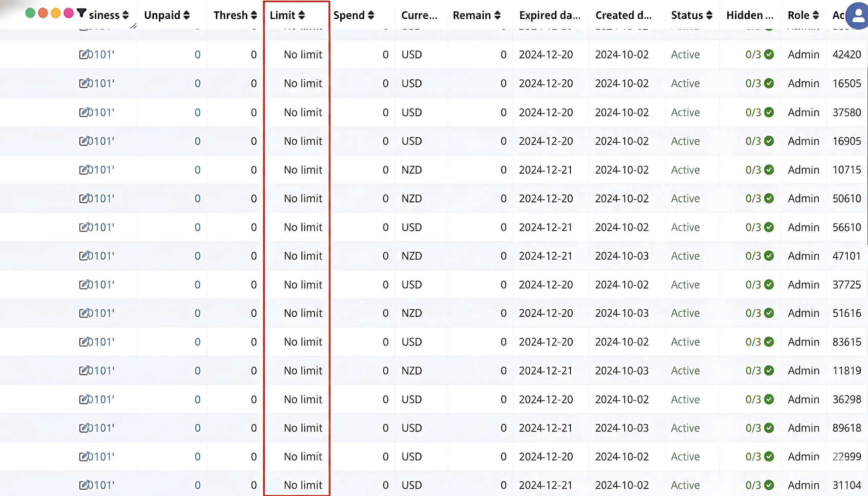868x496 pixels.
Task: Click the Unpaid 0 link in row 37580
Action: click(x=198, y=112)
